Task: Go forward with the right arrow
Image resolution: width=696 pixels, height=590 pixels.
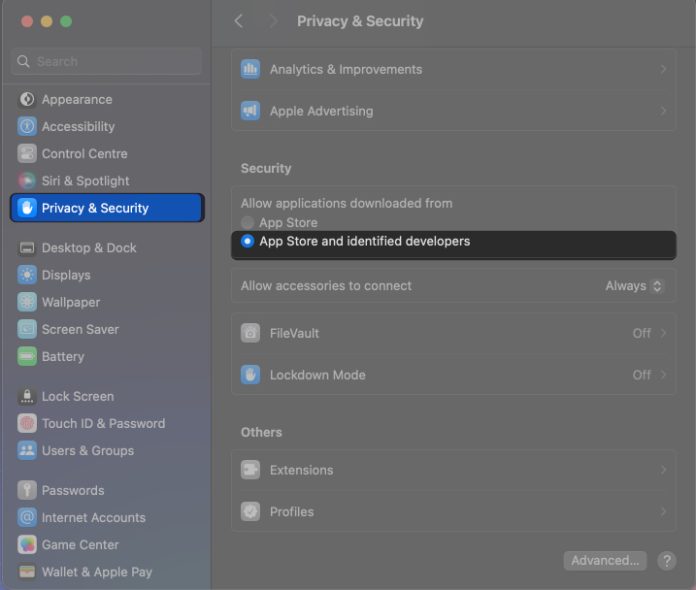Action: [x=273, y=21]
